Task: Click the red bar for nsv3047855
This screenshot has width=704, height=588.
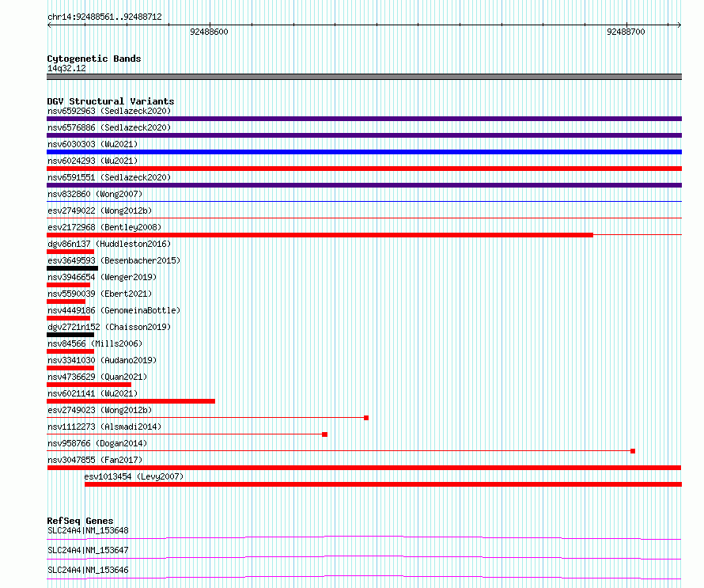Action: click(x=364, y=468)
